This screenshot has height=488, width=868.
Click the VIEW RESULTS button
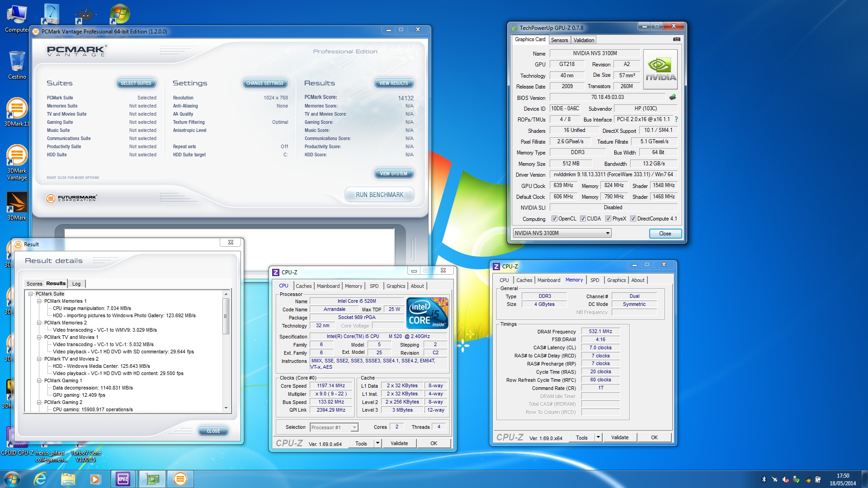(x=393, y=83)
